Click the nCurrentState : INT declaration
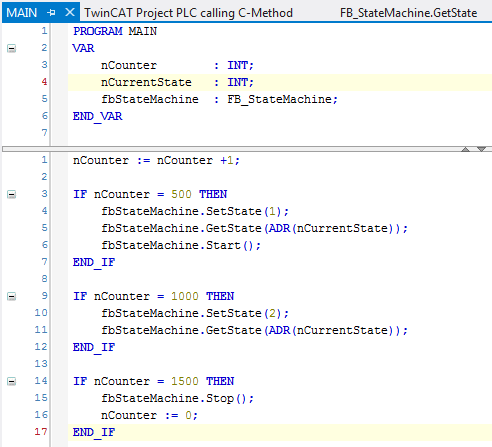The image size is (492, 447). [x=177, y=82]
